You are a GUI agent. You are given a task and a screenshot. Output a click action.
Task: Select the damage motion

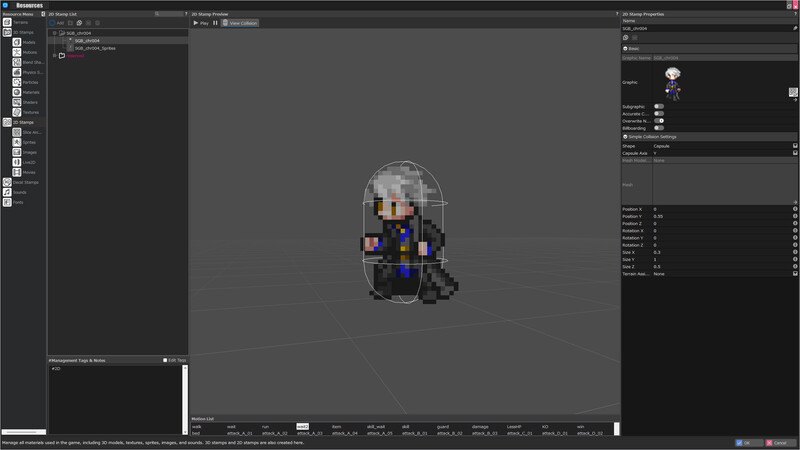click(480, 427)
